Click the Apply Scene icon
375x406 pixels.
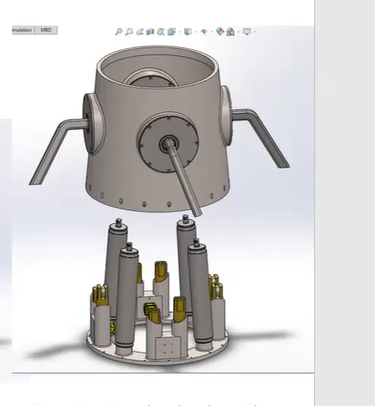(x=230, y=32)
